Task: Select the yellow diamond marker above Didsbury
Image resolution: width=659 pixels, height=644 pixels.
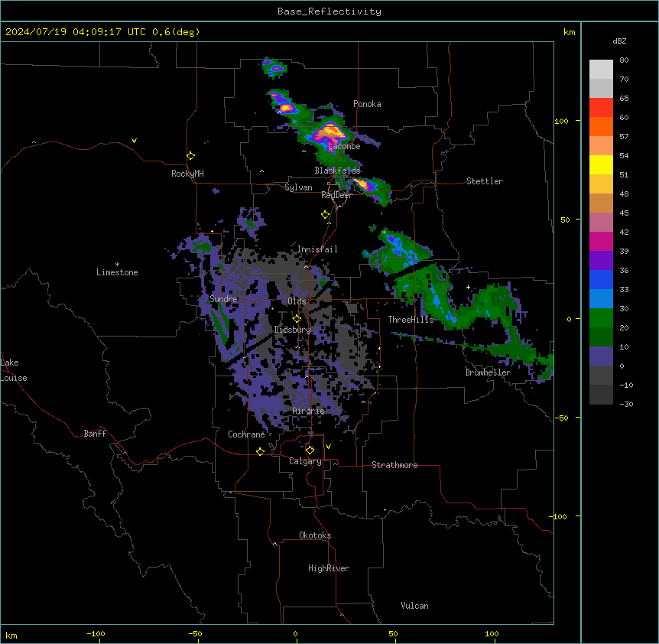Action: pyautogui.click(x=297, y=319)
